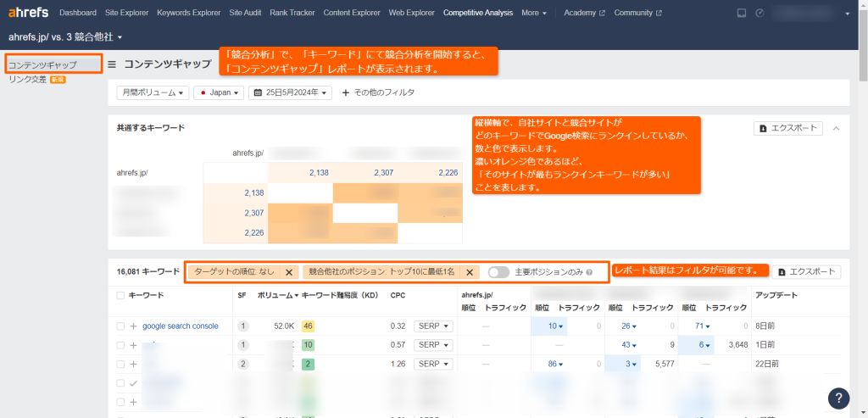Remove the 競合他社のポジション filter chip
The image size is (868, 418).
469,272
